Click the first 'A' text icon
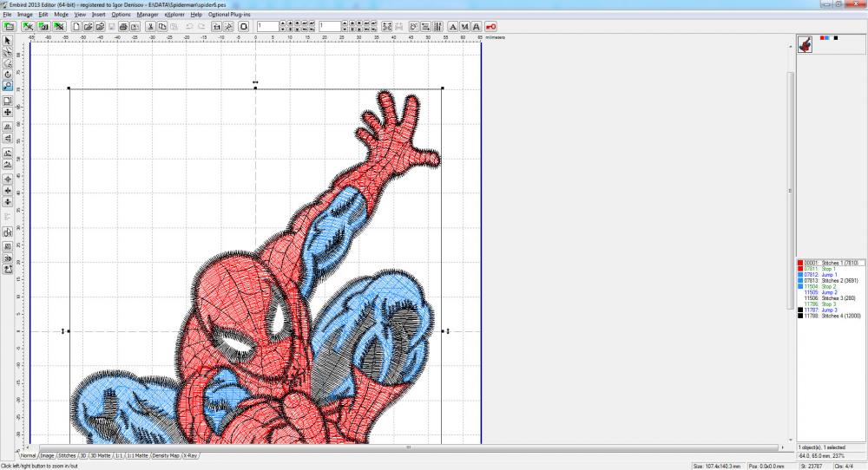The height and width of the screenshot is (470, 868). click(x=453, y=27)
